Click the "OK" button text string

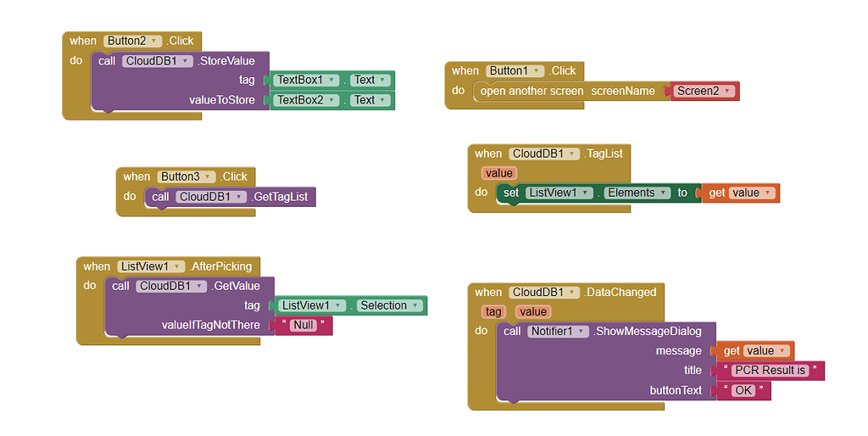pyautogui.click(x=743, y=390)
